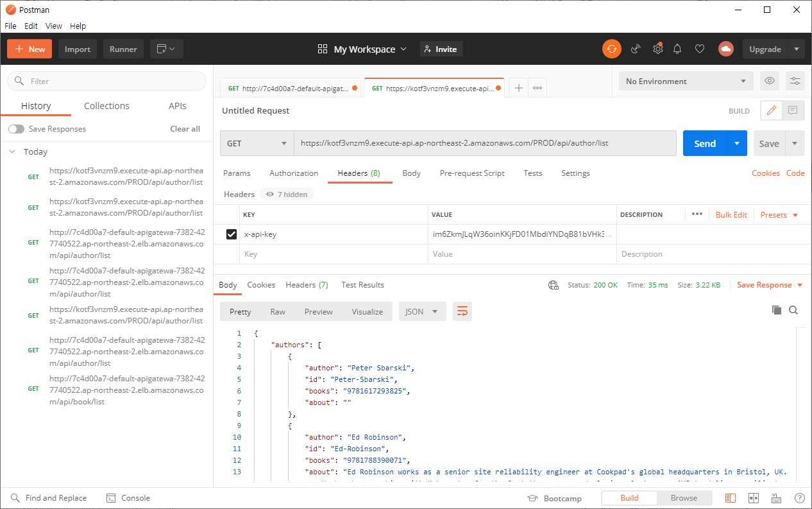Switch to Collections sidebar tab

106,106
